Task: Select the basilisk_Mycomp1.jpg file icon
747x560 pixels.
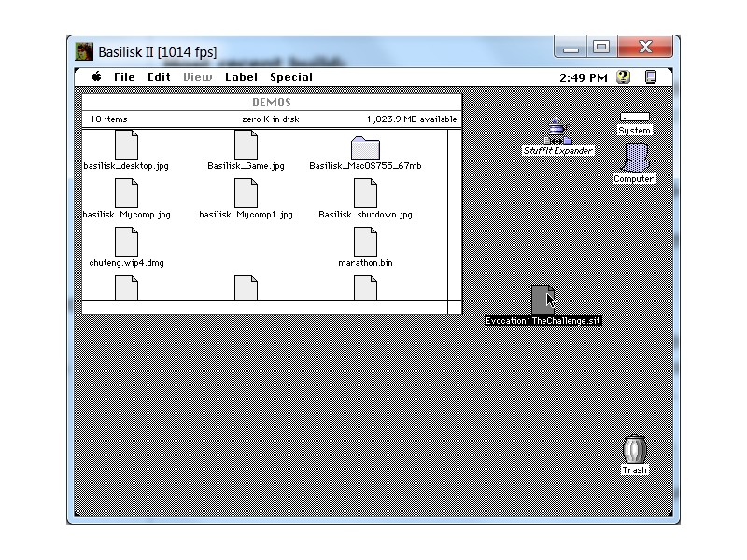Action: 246,193
